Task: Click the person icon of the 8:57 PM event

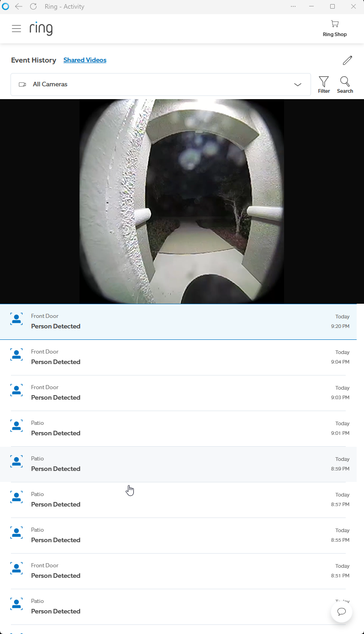Action: [16, 497]
